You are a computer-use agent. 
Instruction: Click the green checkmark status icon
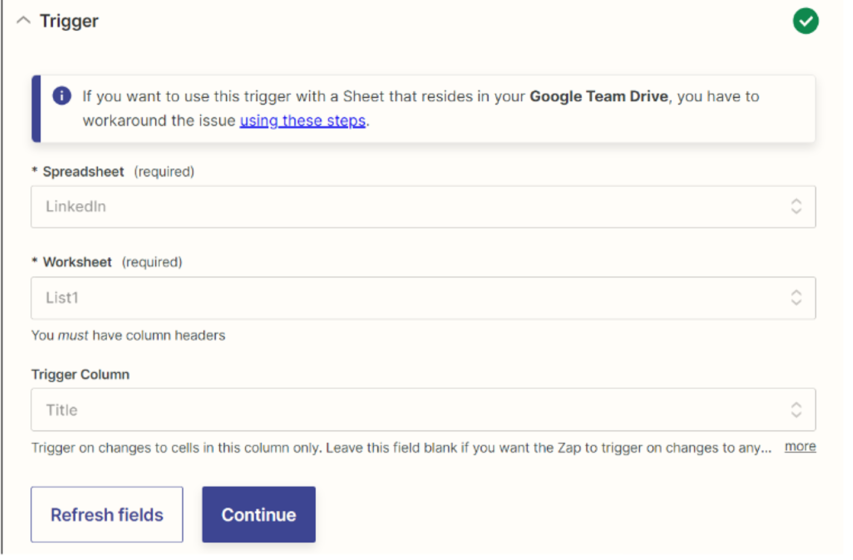(x=805, y=21)
